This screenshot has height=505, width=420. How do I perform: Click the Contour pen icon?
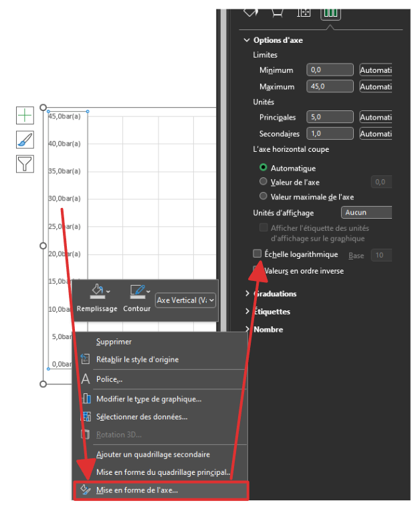138,291
